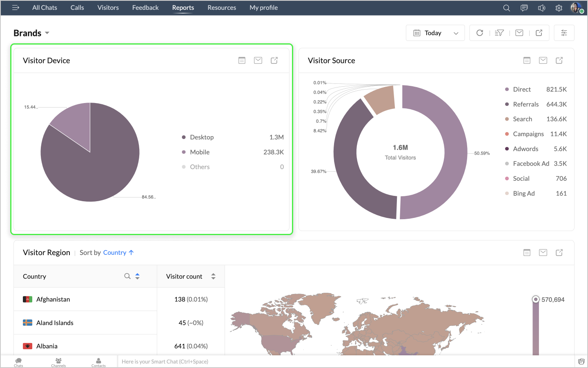Click the refresh report icon
Viewport: 588px width, 368px height.
click(480, 33)
